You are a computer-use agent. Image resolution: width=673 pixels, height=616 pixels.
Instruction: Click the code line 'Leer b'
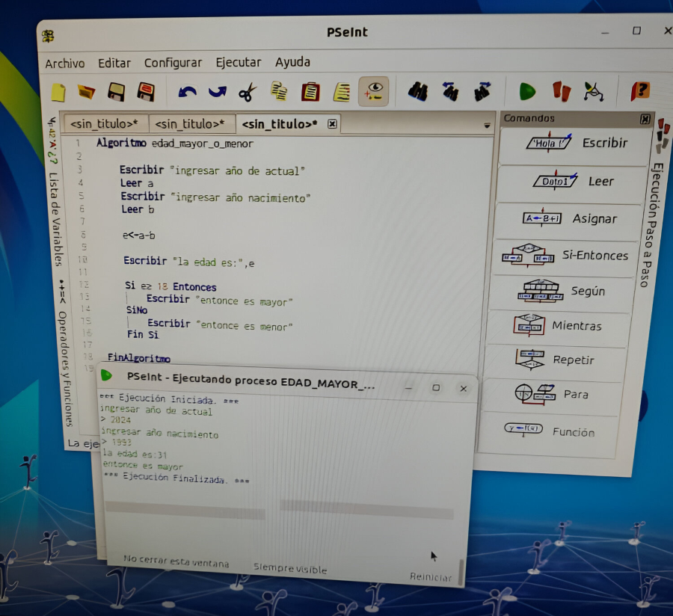point(138,209)
